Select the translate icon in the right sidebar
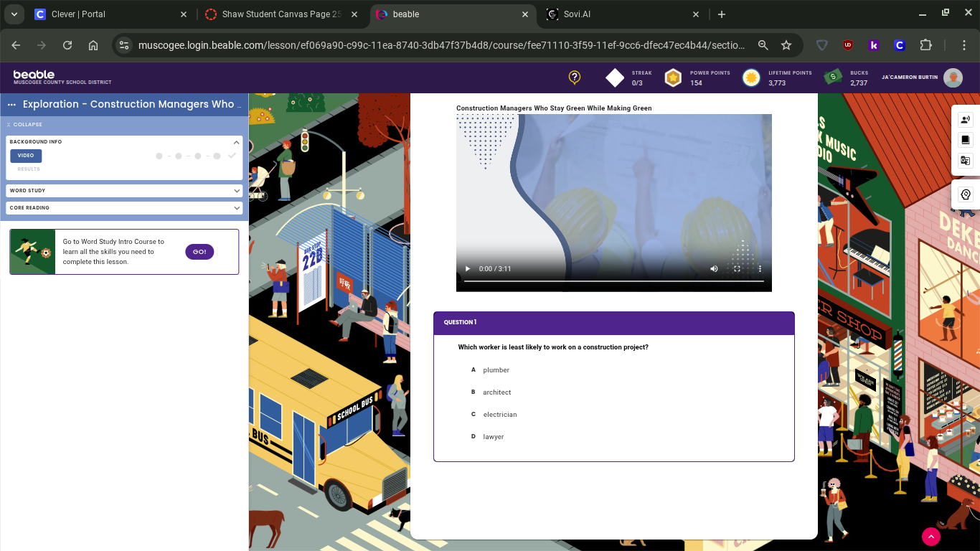This screenshot has width=980, height=551. point(965,160)
